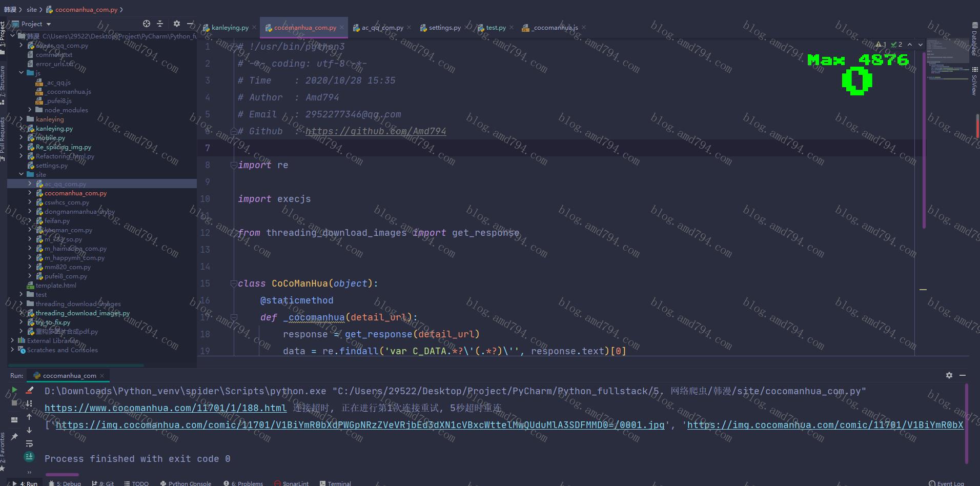Image resolution: width=980 pixels, height=486 pixels.
Task: Expand the node_modules folder
Action: click(x=30, y=110)
